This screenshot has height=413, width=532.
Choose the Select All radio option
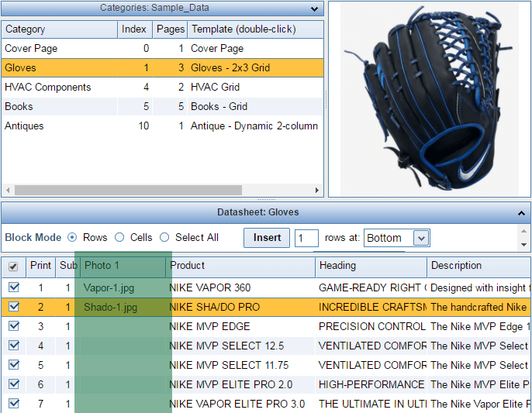point(164,237)
